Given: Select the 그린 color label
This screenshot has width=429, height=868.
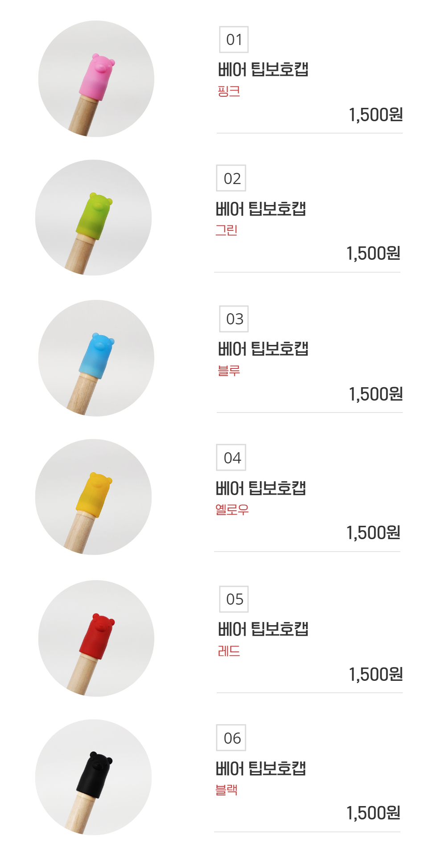Looking at the screenshot, I should click(226, 230).
